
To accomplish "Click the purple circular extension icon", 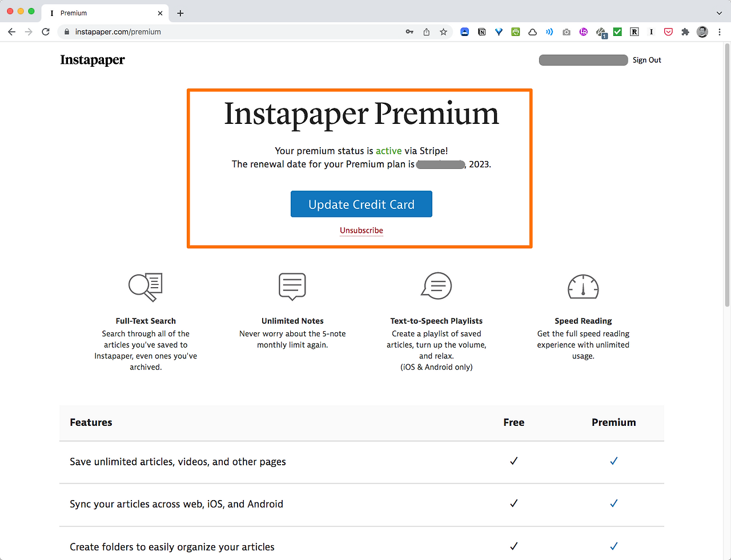I will point(583,32).
